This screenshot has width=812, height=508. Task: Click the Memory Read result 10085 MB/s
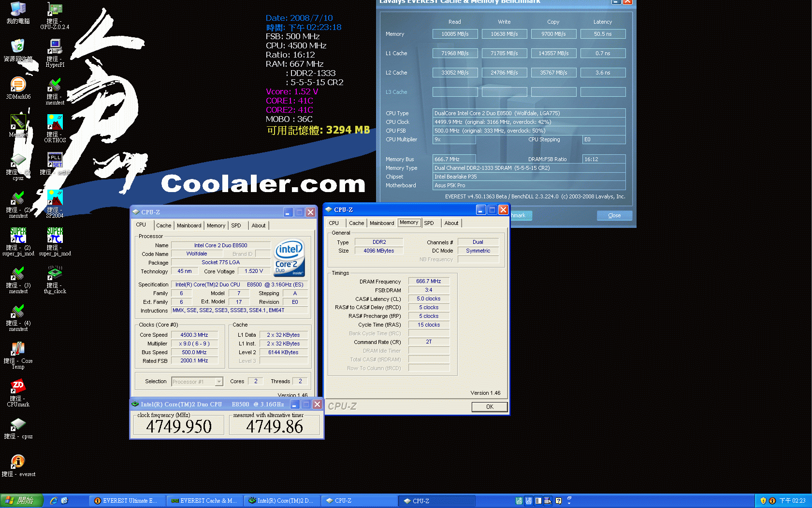pos(455,34)
